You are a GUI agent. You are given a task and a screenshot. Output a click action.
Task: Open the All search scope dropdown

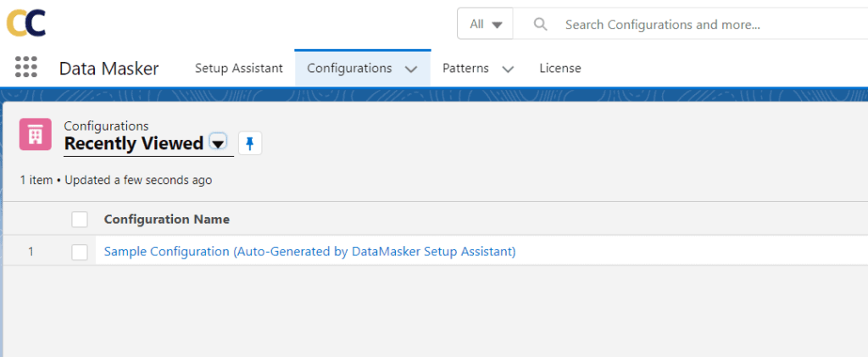point(486,25)
